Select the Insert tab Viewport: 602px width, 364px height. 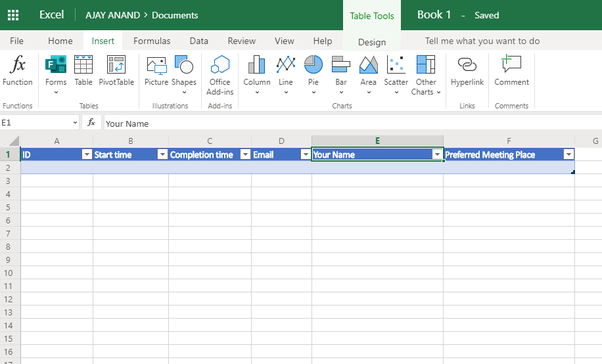click(103, 41)
